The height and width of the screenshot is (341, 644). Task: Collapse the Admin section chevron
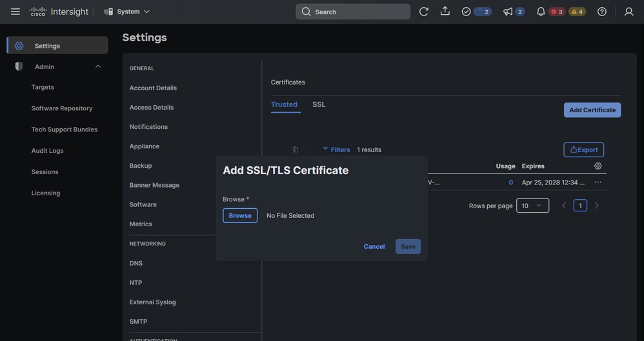[97, 66]
